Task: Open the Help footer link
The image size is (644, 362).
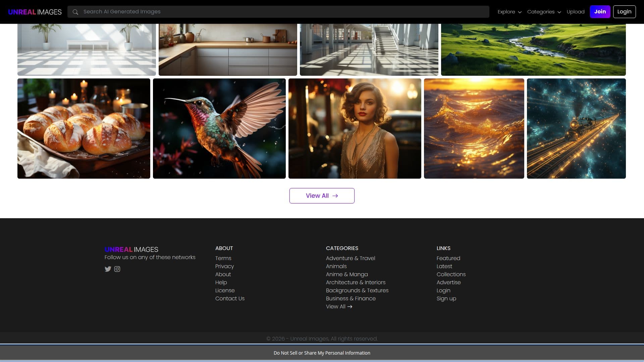Action: (221, 282)
